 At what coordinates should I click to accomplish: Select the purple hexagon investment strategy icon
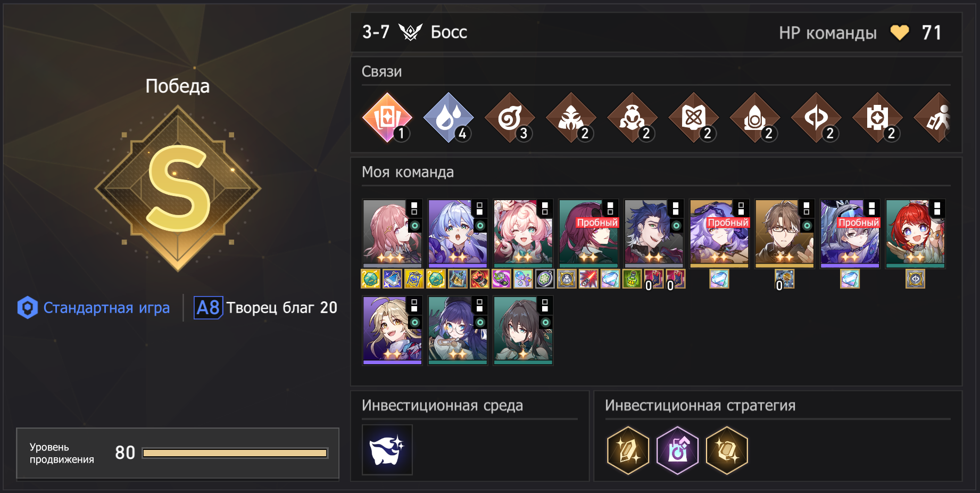click(x=677, y=450)
